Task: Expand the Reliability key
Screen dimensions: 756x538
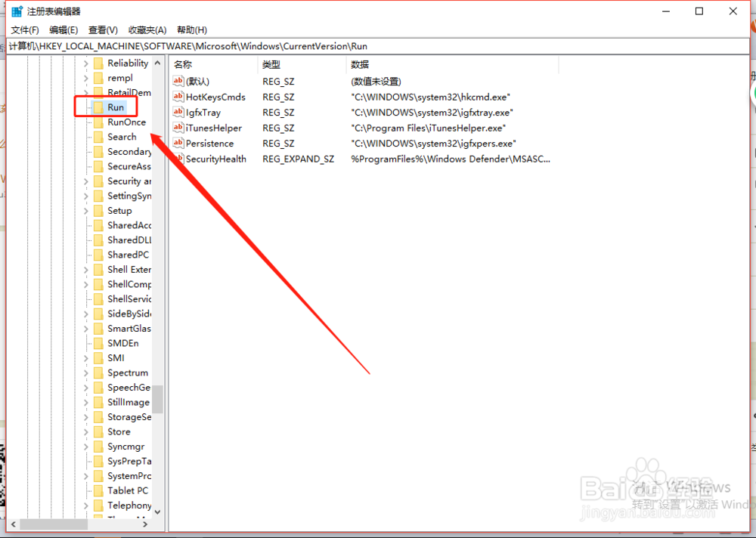Action: [86, 63]
